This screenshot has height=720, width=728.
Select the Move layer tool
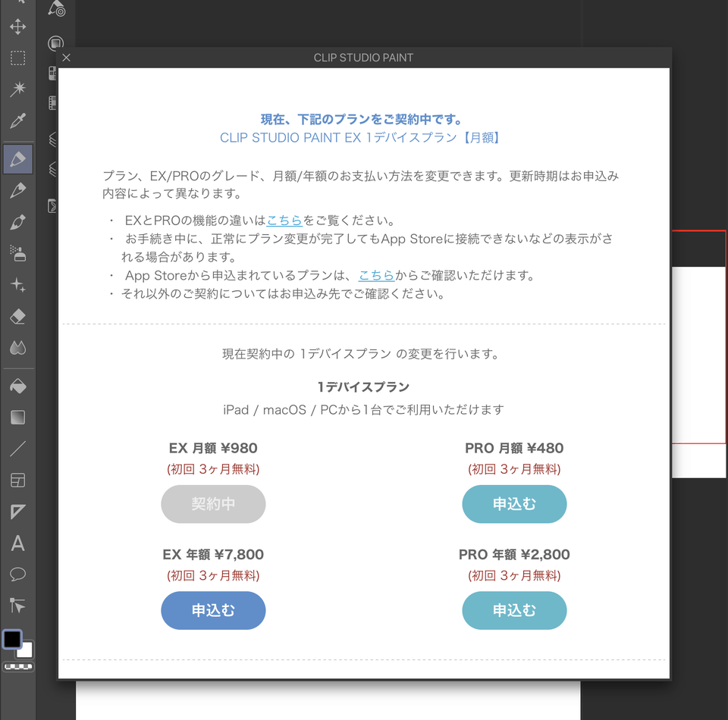pos(17,27)
